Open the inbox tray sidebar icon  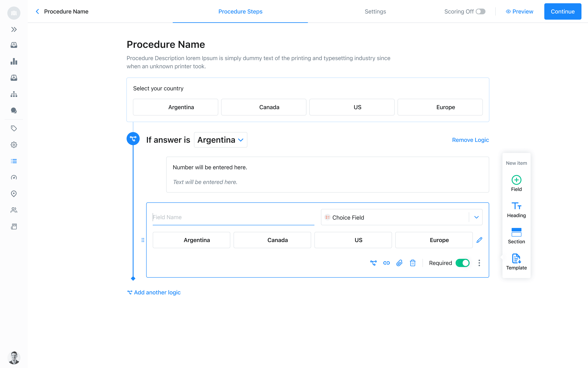tap(14, 45)
